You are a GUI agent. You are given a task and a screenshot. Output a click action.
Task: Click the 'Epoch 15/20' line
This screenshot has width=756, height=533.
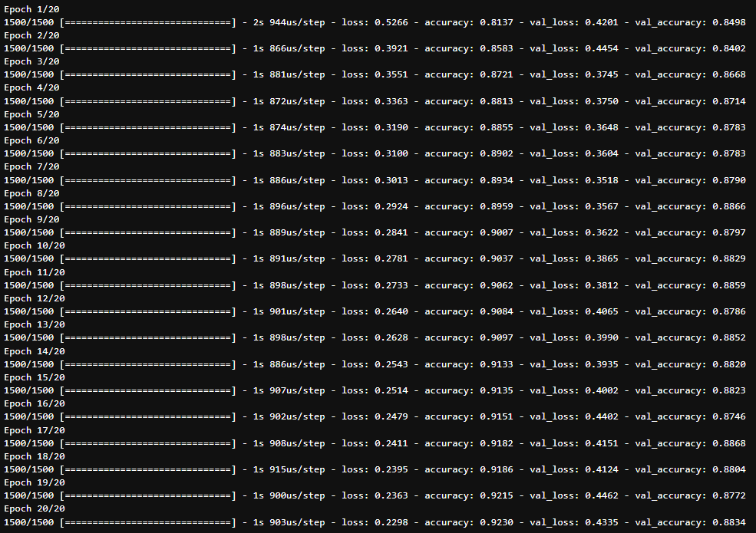coord(35,377)
